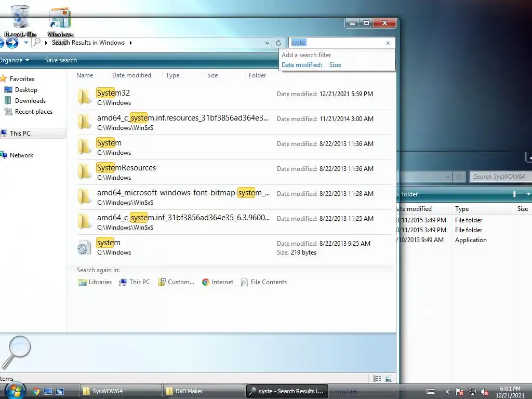Switch to large icons view in status bar
Image resolution: width=532 pixels, height=399 pixels.
[389, 379]
